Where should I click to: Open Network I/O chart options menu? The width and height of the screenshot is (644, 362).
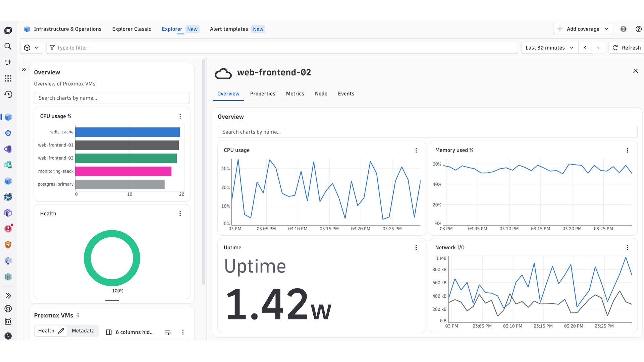click(x=628, y=247)
